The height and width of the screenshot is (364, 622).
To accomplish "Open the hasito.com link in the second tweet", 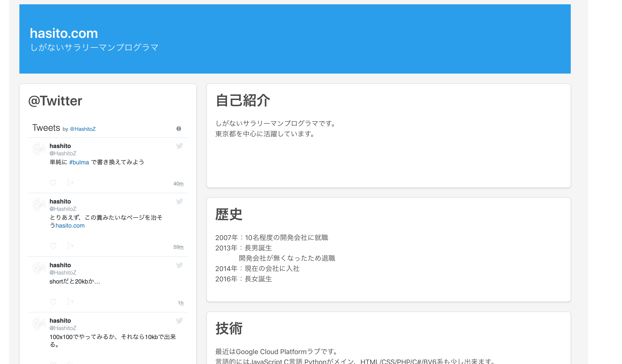I will click(70, 225).
